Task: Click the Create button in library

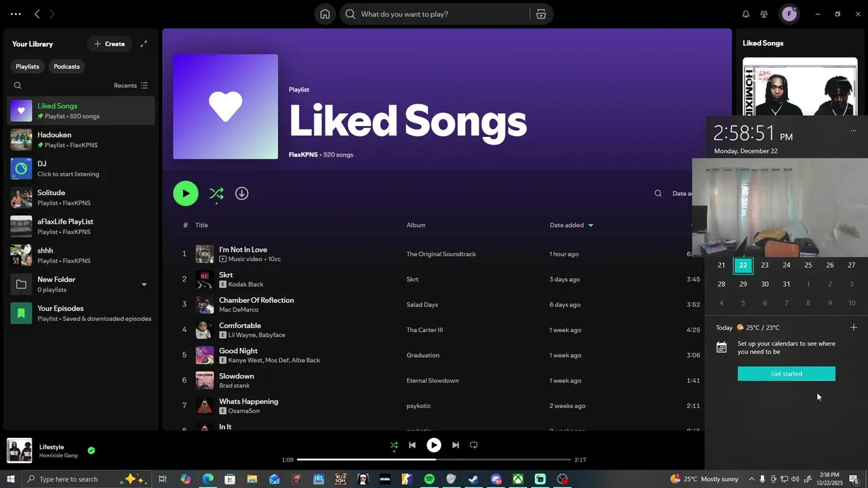Action: click(x=109, y=44)
